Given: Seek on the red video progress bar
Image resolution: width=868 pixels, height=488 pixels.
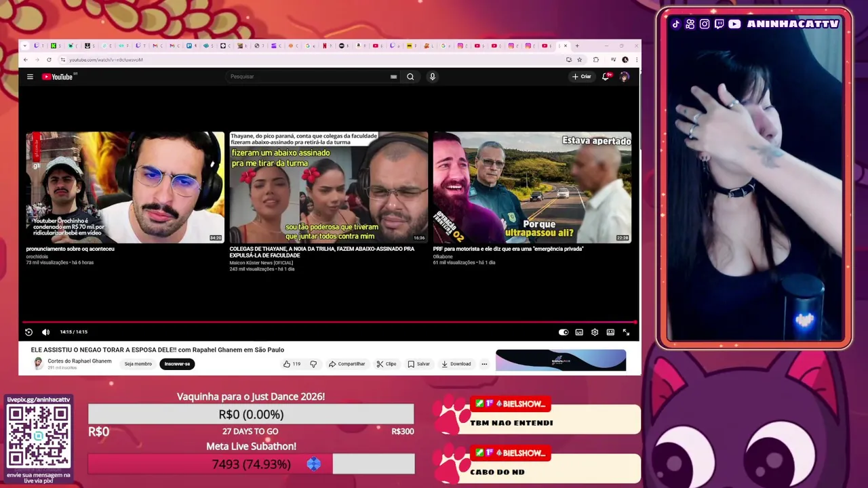Looking at the screenshot, I should [329, 323].
